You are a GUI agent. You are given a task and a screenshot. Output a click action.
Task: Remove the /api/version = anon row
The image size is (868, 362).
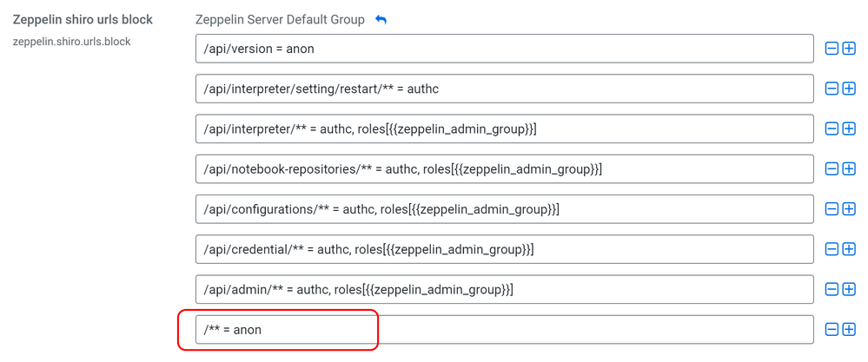[x=832, y=49]
